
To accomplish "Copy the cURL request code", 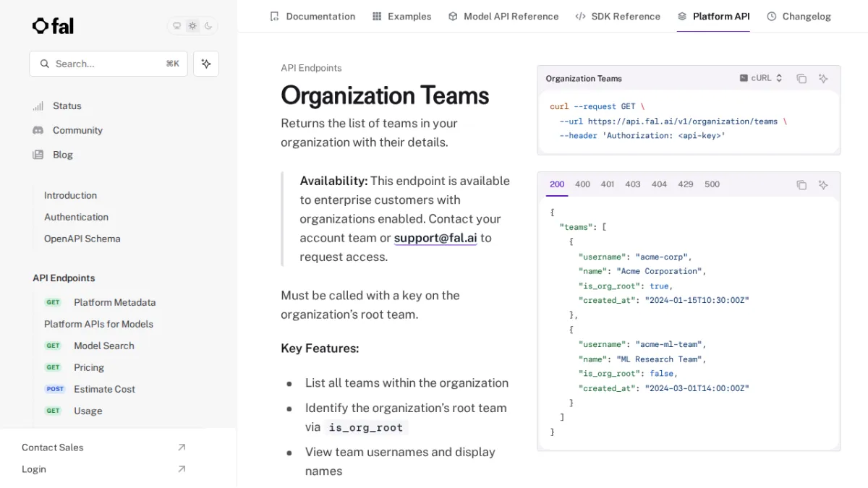I will click(x=801, y=79).
